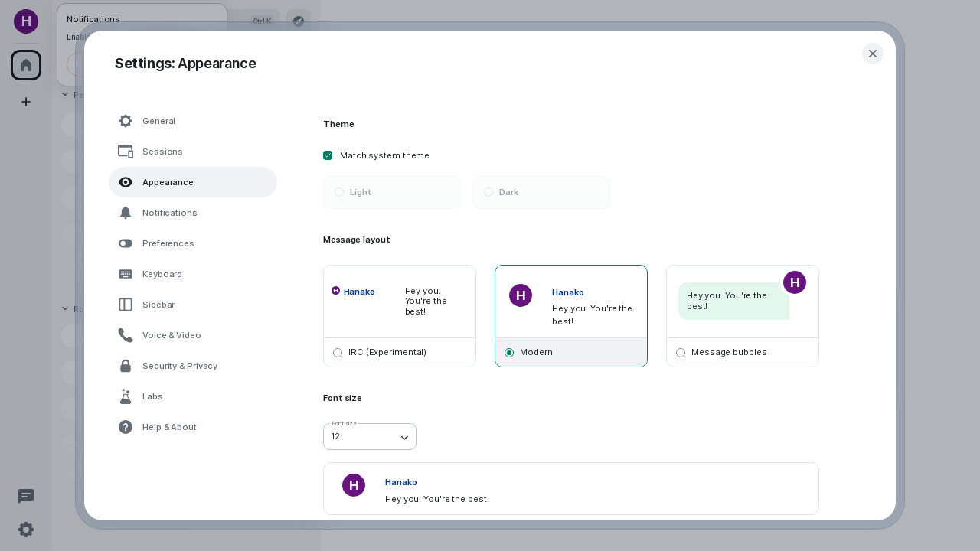This screenshot has height=551, width=980.
Task: Click the Labs flask icon
Action: (126, 396)
